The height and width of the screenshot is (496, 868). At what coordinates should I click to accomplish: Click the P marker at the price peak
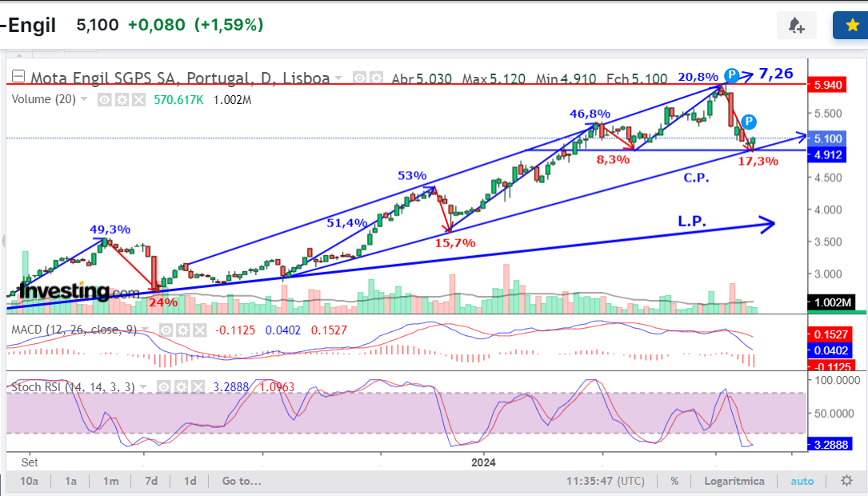pyautogui.click(x=732, y=74)
